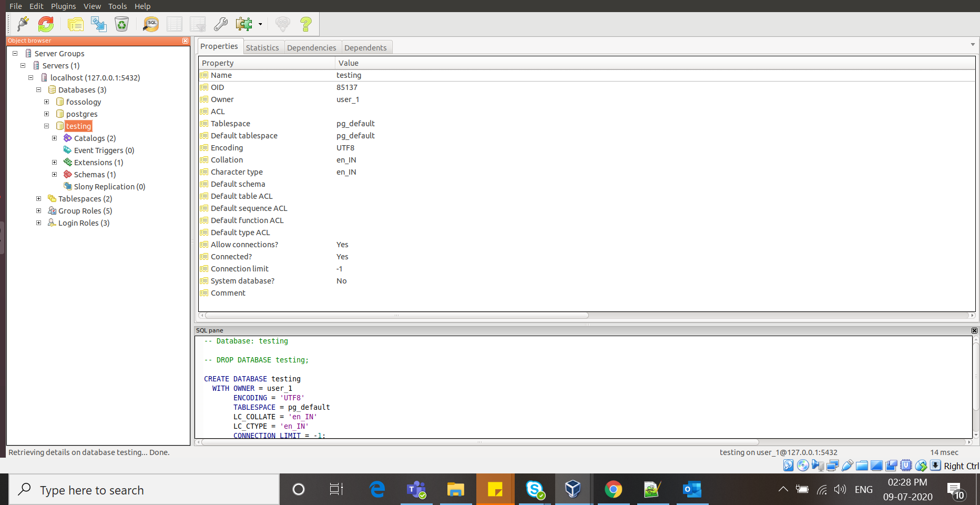
Task: Collapse the testing database node
Action: tap(47, 126)
